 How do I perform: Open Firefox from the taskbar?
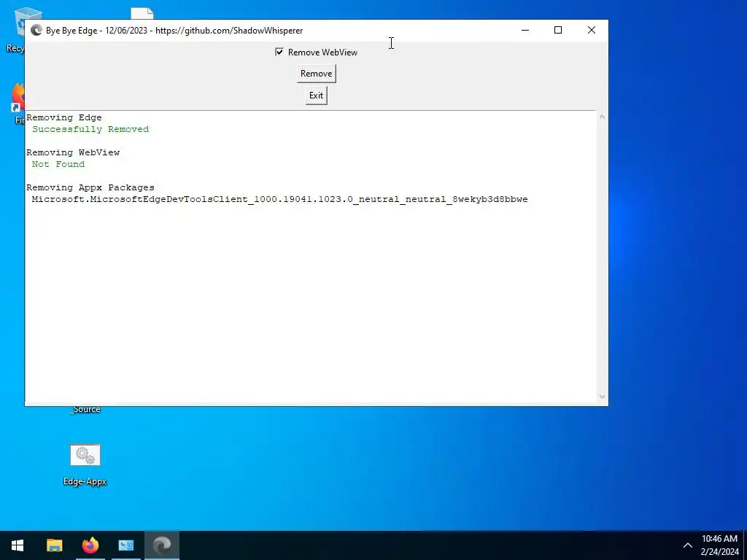coord(90,545)
